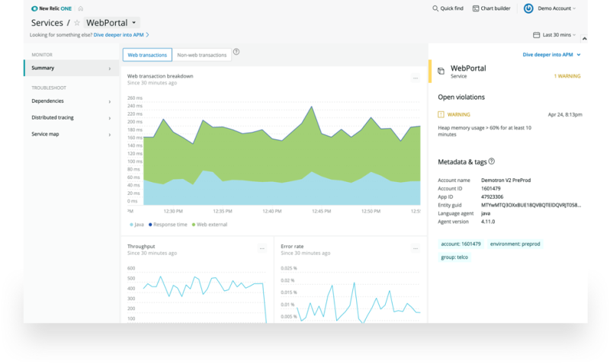Open Quick find search
Viewport: 610px width, 364px height.
click(x=448, y=8)
